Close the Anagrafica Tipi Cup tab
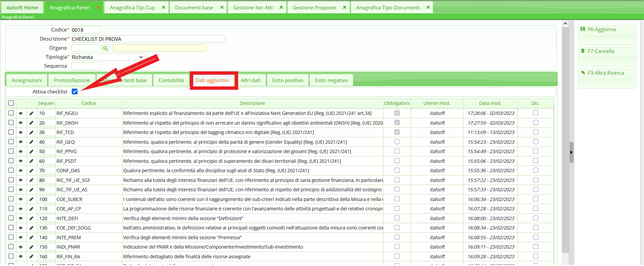Image resolution: width=644 pixels, height=266 pixels. pos(163,7)
